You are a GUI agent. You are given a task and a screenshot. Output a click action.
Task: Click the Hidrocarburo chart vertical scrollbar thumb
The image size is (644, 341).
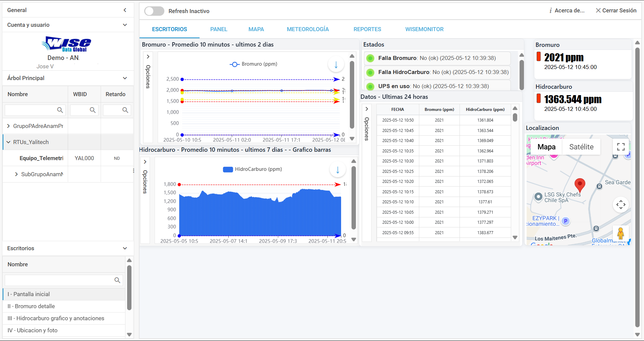tap(354, 198)
